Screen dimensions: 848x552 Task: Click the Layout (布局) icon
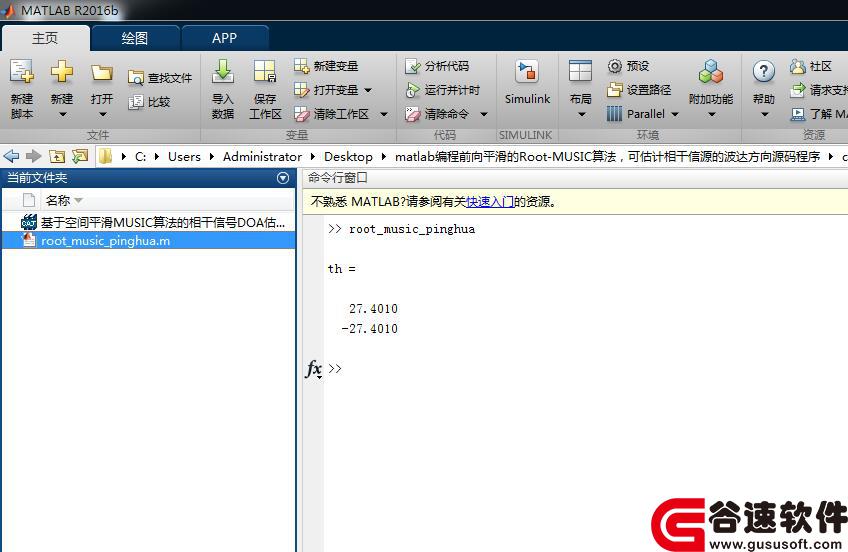coord(580,71)
